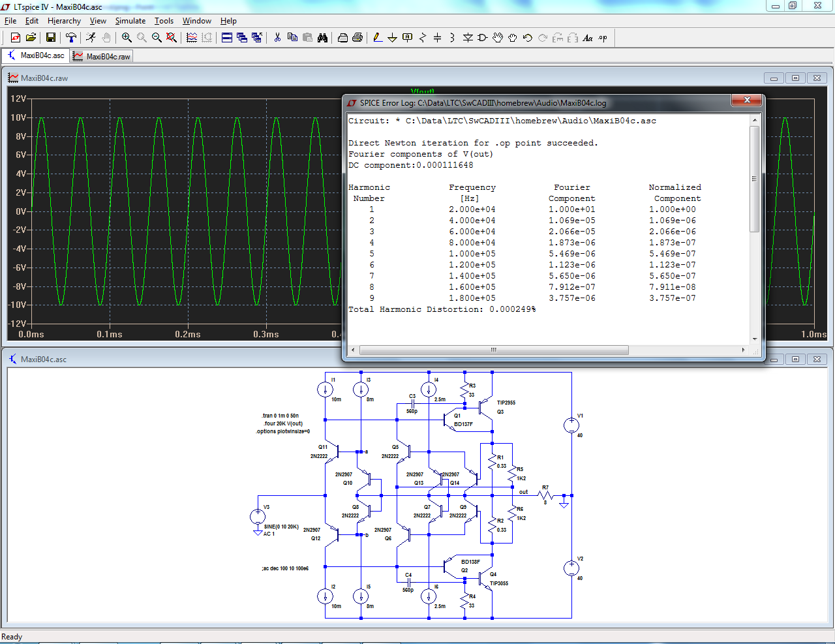Screen dimensions: 835x644
Task: Select the Draw Wire pencil tool
Action: [x=378, y=38]
